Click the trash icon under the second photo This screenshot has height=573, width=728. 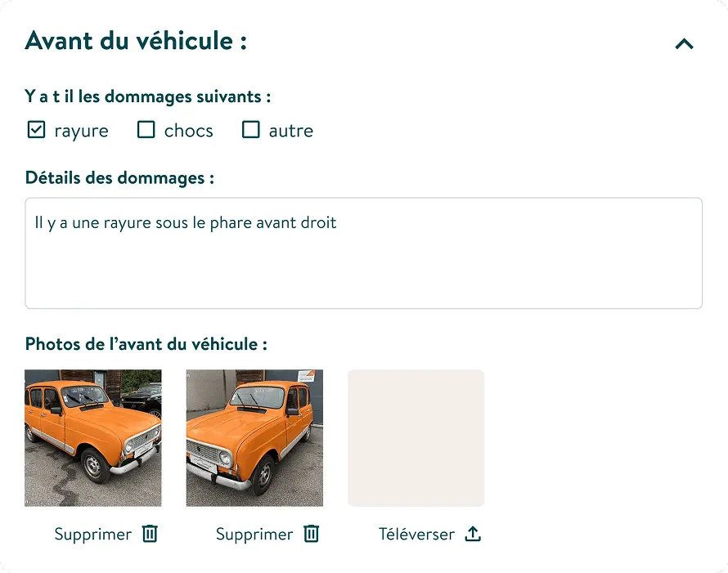(311, 534)
